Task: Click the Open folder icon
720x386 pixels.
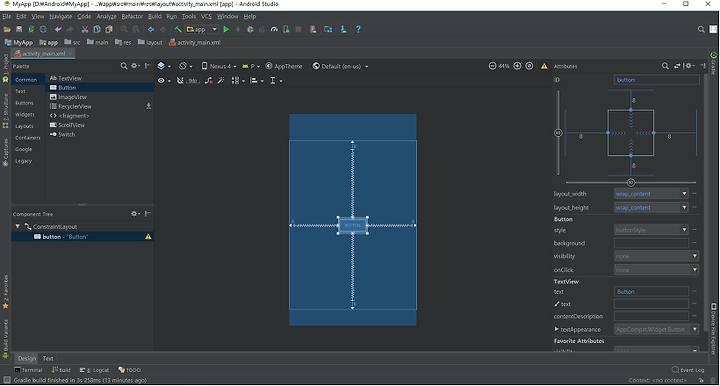Action: (7, 29)
